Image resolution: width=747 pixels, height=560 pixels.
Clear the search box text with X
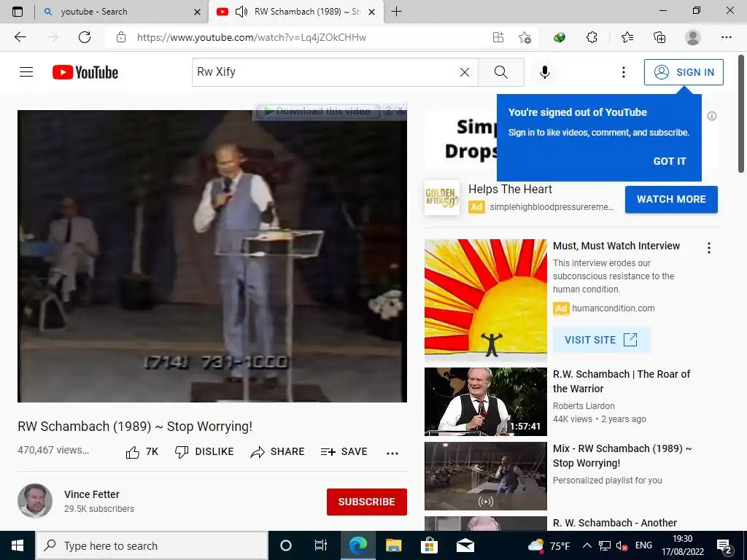coord(465,72)
